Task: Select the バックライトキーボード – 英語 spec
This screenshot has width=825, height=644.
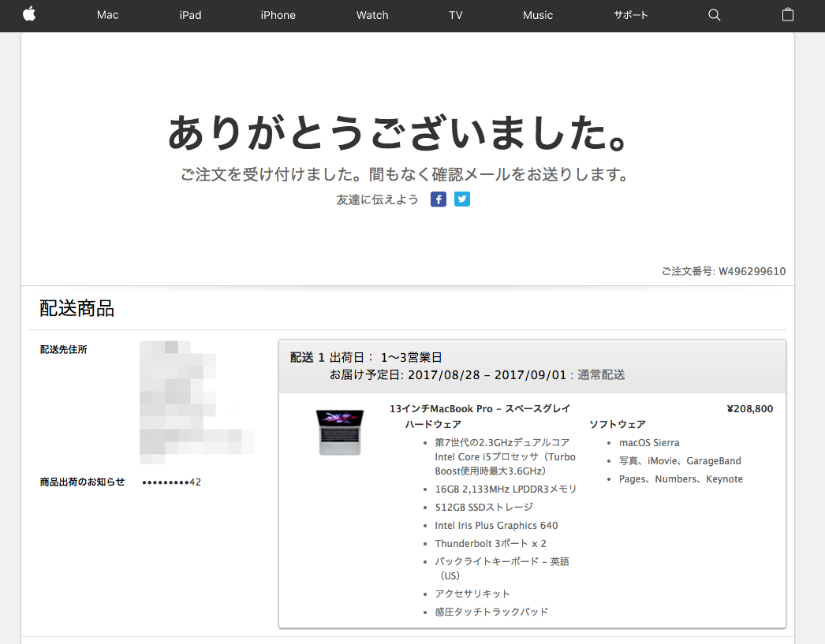Action: tap(502, 568)
